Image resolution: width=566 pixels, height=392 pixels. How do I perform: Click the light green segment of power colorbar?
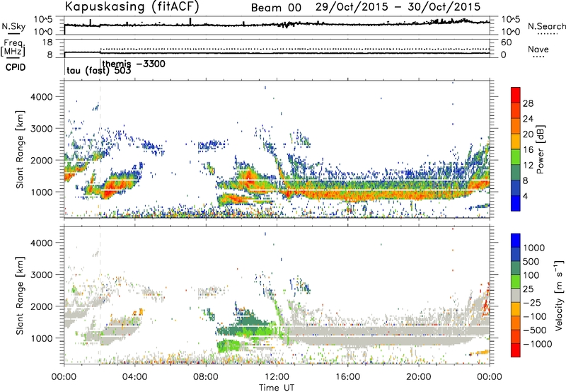click(516, 157)
